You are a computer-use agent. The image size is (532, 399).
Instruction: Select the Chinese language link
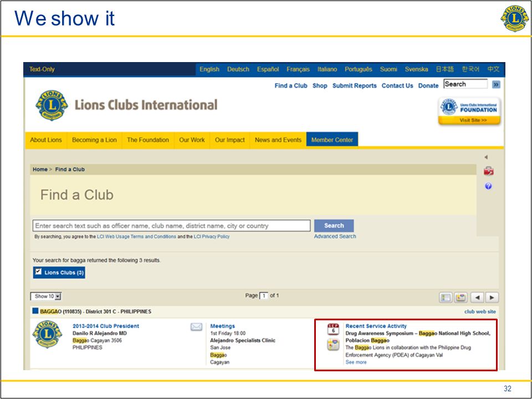point(493,69)
